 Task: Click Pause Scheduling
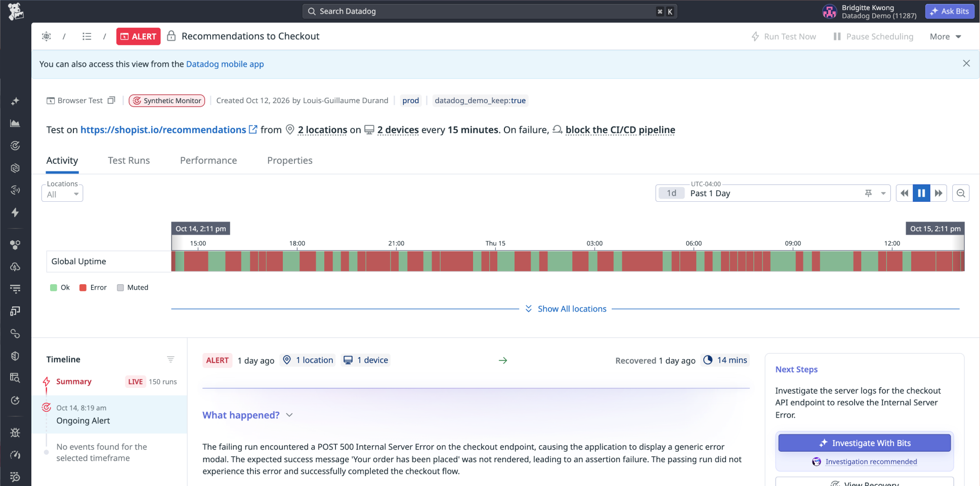pos(873,36)
